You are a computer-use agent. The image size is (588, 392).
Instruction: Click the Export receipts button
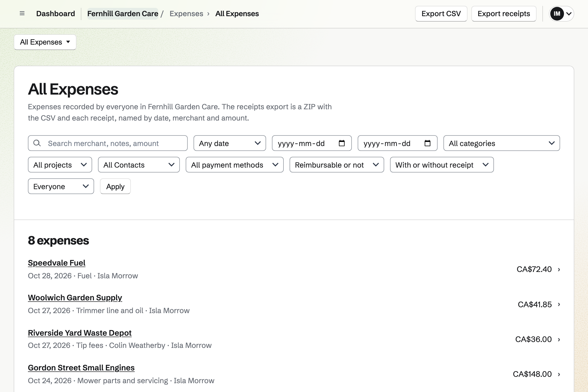coord(504,13)
